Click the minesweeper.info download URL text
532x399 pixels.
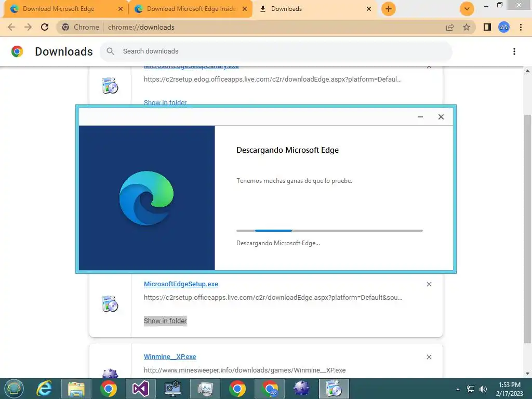coord(245,370)
